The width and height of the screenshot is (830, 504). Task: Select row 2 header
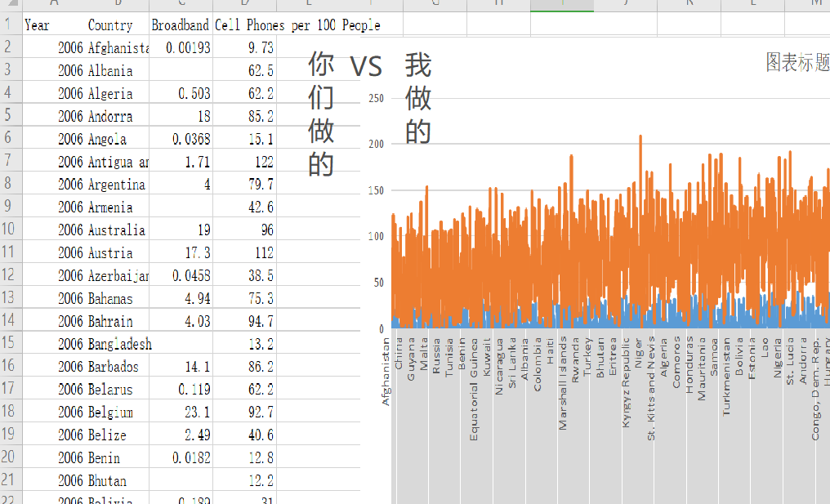(x=11, y=47)
